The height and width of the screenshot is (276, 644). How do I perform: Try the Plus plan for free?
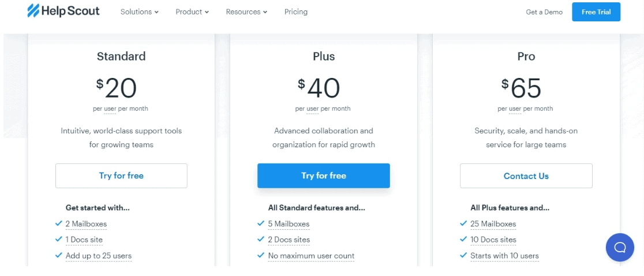[324, 176]
